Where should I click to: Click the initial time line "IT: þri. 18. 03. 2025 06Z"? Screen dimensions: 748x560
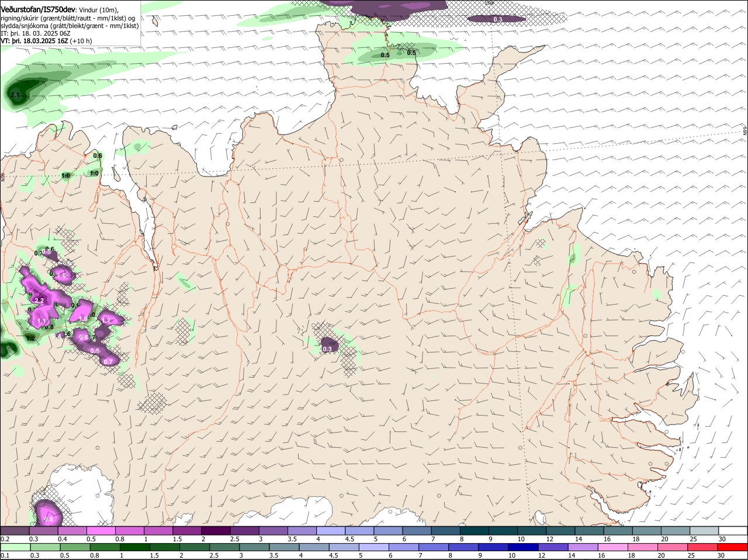[x=36, y=33]
